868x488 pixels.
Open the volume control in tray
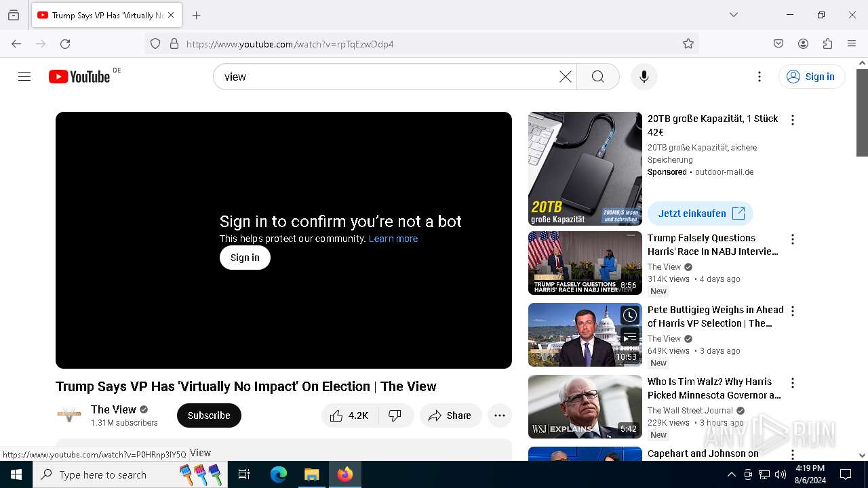click(x=781, y=474)
